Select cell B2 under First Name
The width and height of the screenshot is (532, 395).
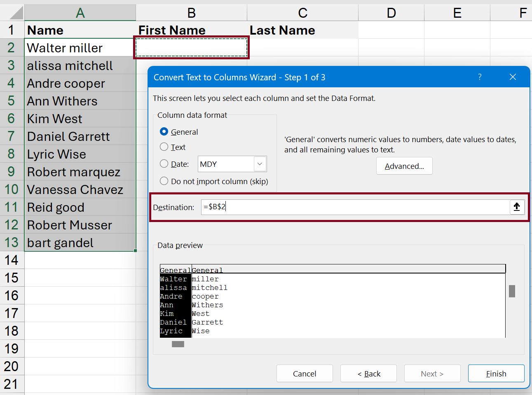pyautogui.click(x=191, y=47)
